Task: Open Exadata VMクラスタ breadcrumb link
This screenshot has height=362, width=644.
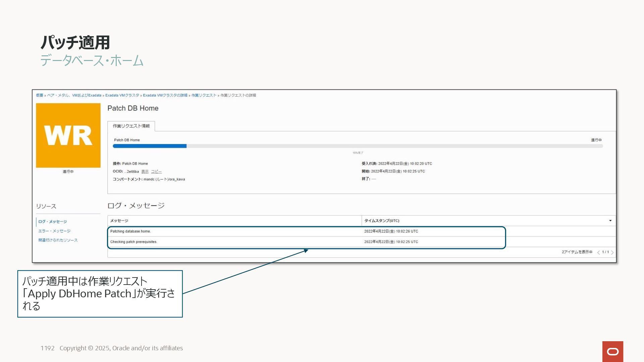Action: pyautogui.click(x=122, y=95)
